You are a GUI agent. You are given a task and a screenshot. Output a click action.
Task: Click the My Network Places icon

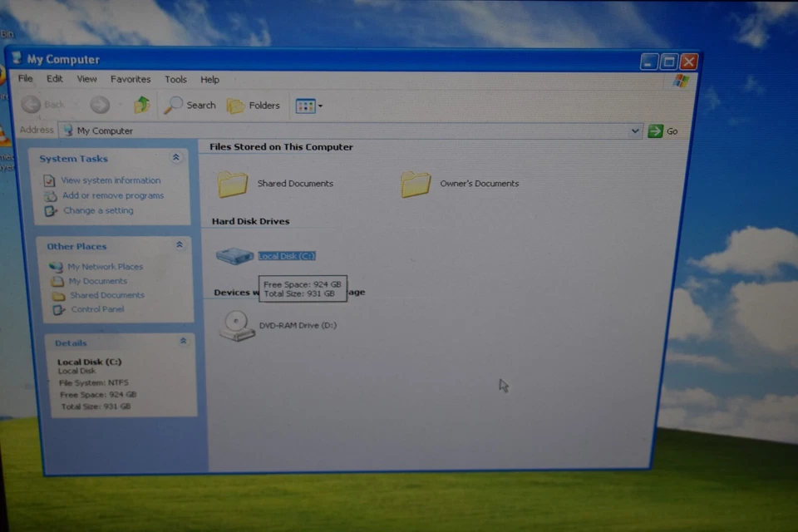click(x=56, y=266)
